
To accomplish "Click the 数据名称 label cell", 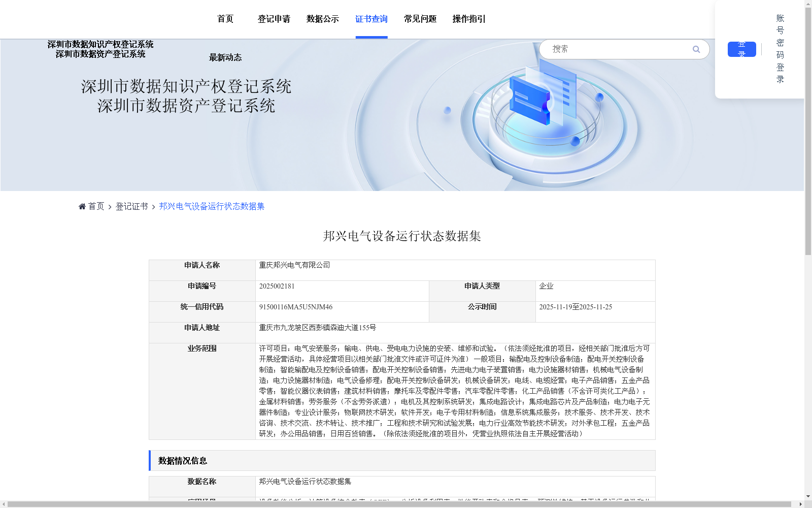I will coord(202,486).
